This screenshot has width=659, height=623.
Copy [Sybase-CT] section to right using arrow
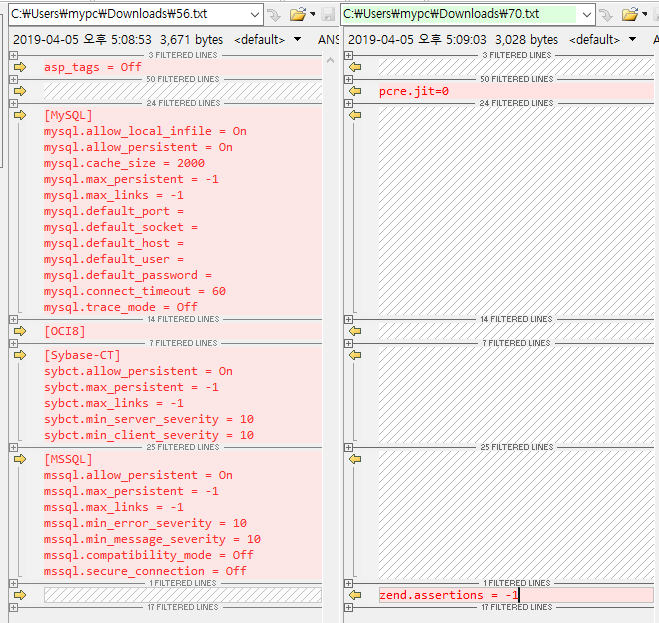click(20, 355)
